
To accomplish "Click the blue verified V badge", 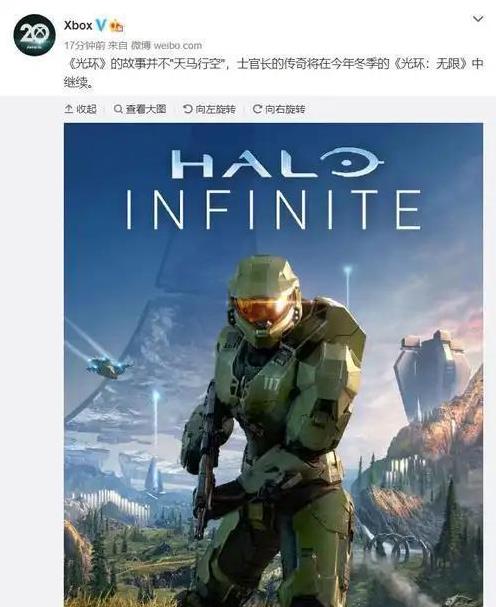I will coord(101,26).
